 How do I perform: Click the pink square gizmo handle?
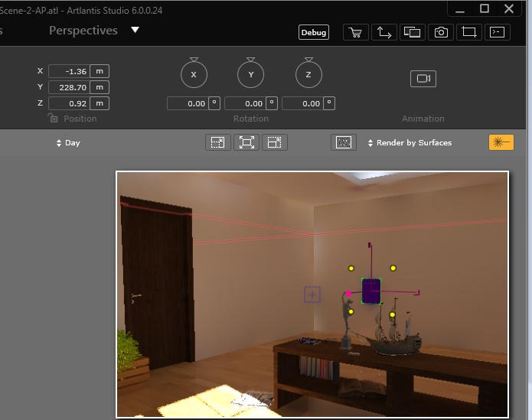point(348,293)
